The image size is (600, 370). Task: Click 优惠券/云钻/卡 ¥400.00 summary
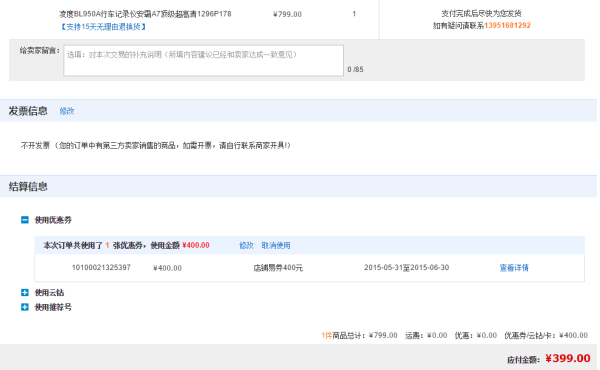546,335
